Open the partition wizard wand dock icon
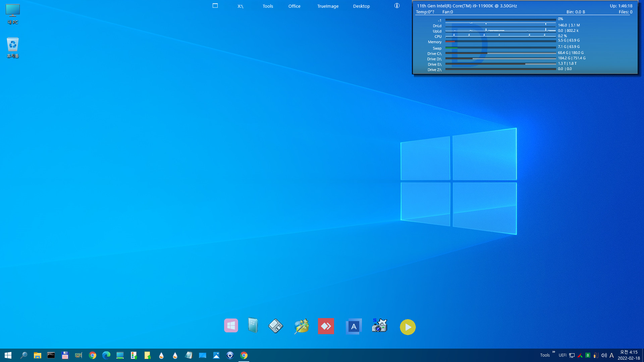 (301, 326)
